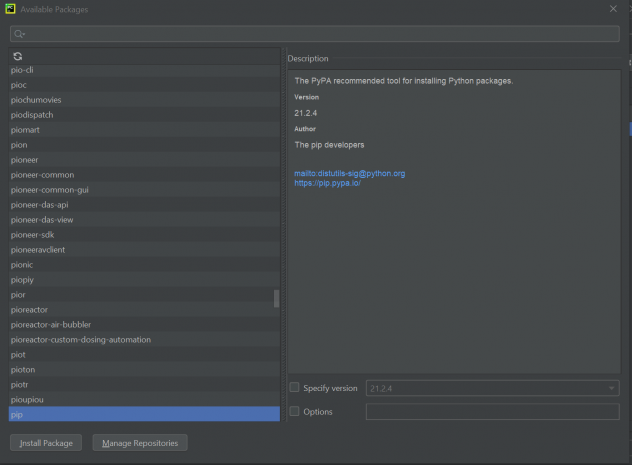Select the pionic package
632x465 pixels.
pos(144,265)
